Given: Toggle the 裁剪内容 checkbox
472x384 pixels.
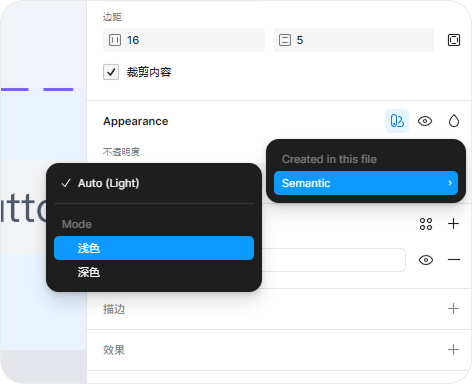Looking at the screenshot, I should tap(111, 72).
